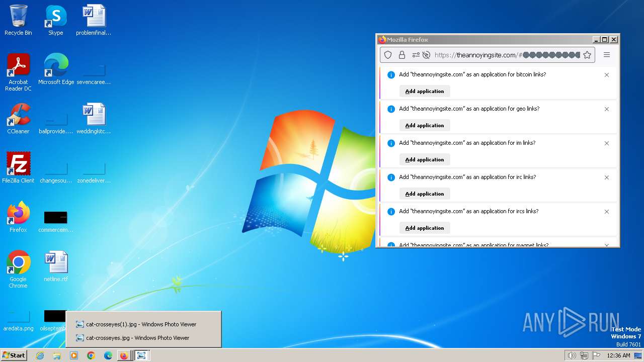Viewport: 644px width, 362px height.
Task: Open Windows Media Player from the taskbar
Action: click(x=74, y=355)
